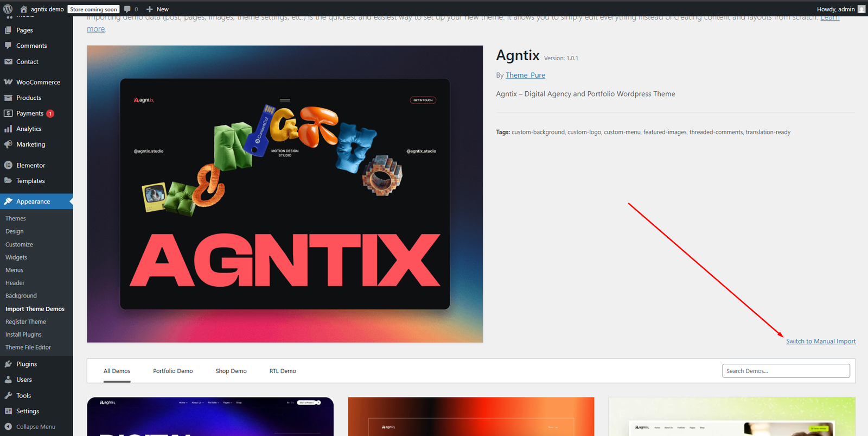The image size is (868, 436).
Task: Select the Shop Demo tab
Action: coord(231,371)
